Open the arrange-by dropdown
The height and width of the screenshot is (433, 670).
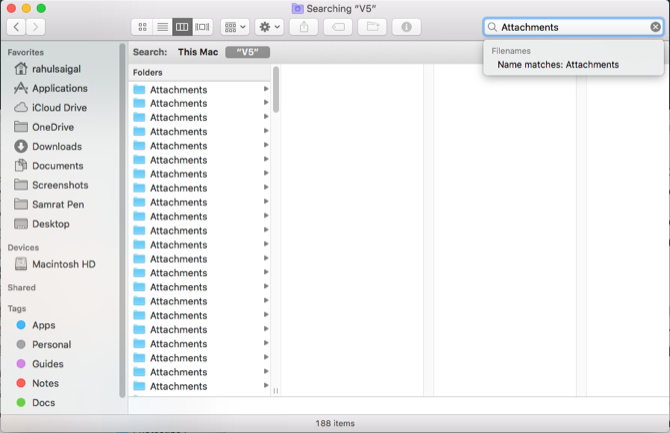[235, 27]
